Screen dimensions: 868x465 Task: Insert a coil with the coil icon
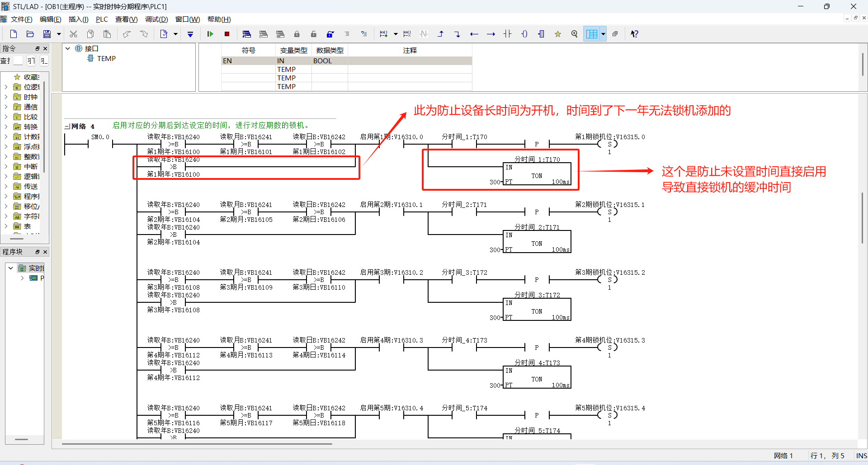[x=524, y=34]
